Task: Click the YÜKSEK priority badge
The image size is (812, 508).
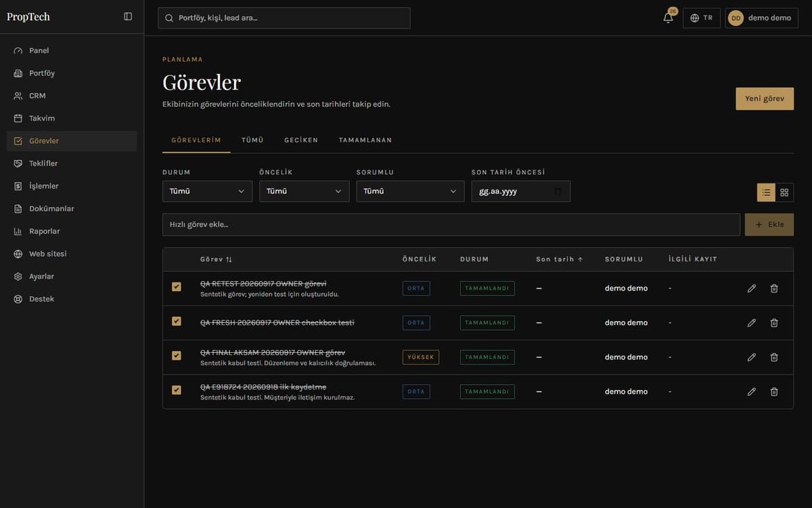Action: [x=421, y=358]
